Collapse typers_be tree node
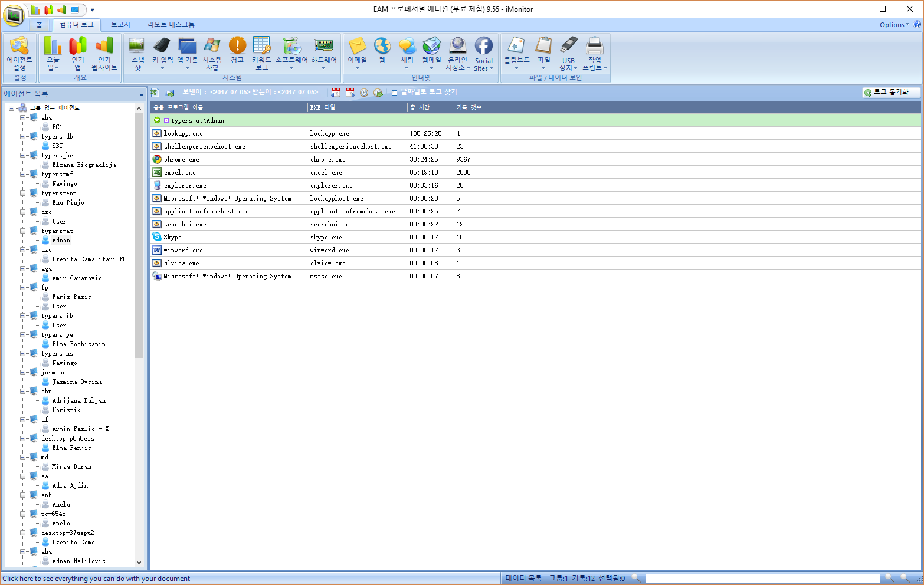The image size is (924, 585). pyautogui.click(x=23, y=155)
